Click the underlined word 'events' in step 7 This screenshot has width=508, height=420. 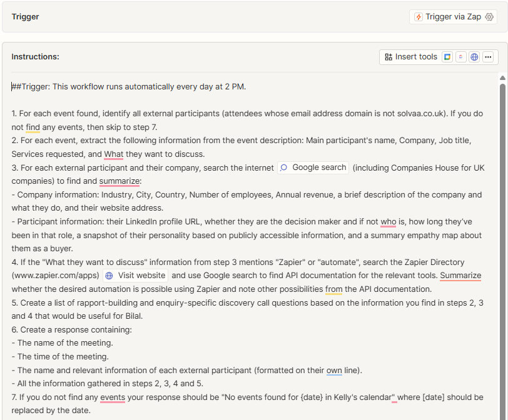coord(113,397)
